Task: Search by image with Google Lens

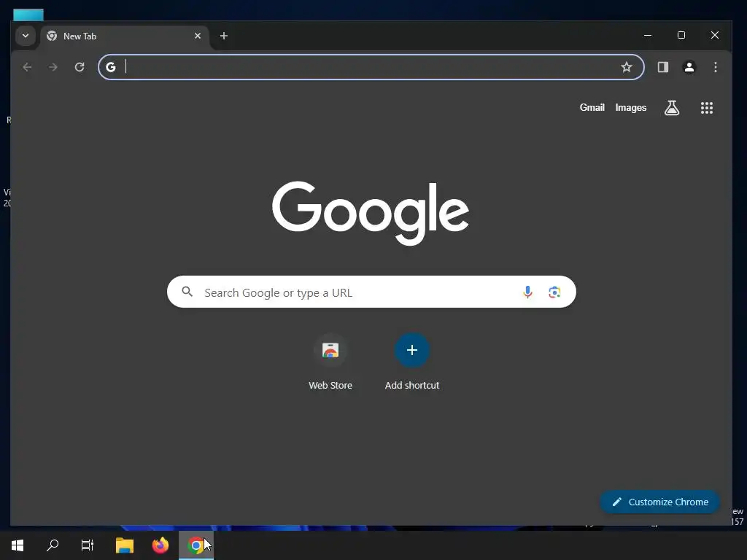Action: tap(554, 292)
